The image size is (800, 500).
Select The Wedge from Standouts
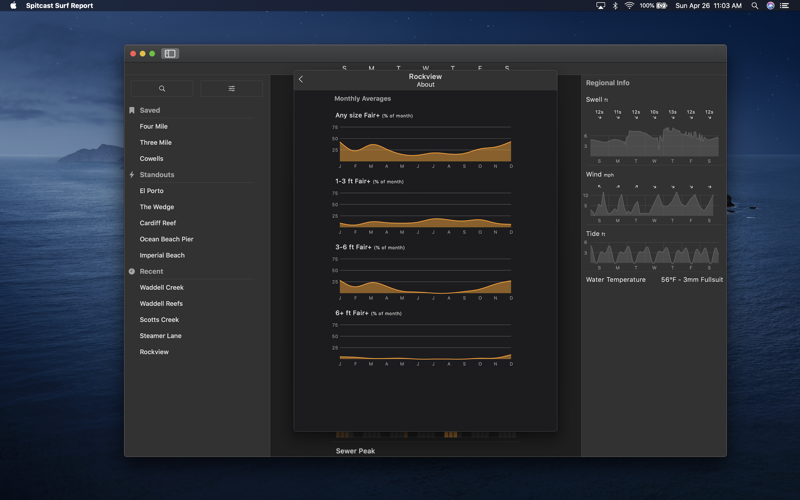(x=157, y=207)
